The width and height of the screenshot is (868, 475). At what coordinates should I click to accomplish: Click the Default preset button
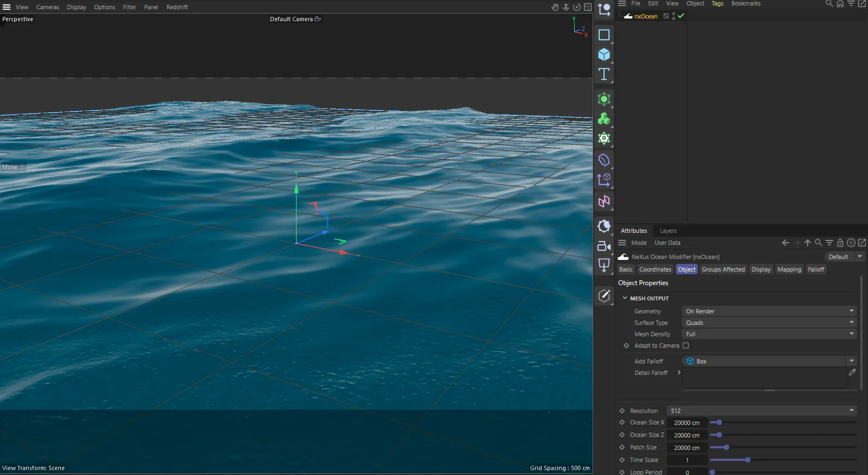[839, 257]
